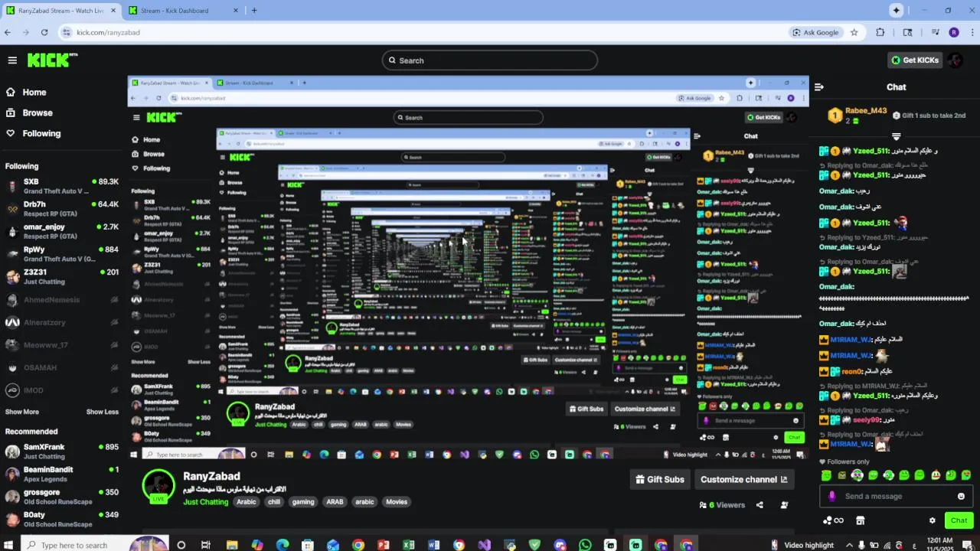Open SamXFrank recommended channel
Image resolution: width=980 pixels, height=551 pixels.
pos(61,451)
